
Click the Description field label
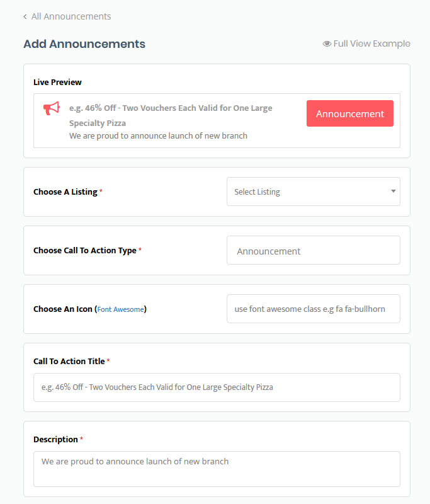point(55,439)
